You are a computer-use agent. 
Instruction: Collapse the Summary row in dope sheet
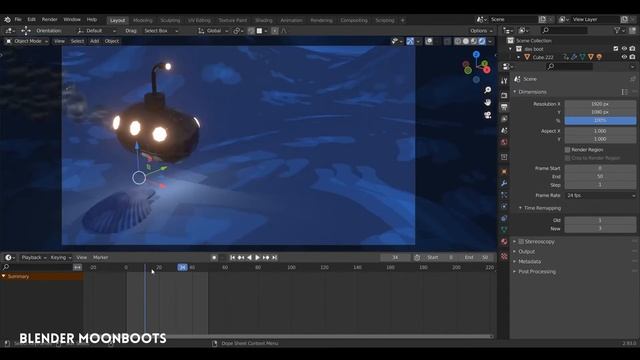(4, 277)
